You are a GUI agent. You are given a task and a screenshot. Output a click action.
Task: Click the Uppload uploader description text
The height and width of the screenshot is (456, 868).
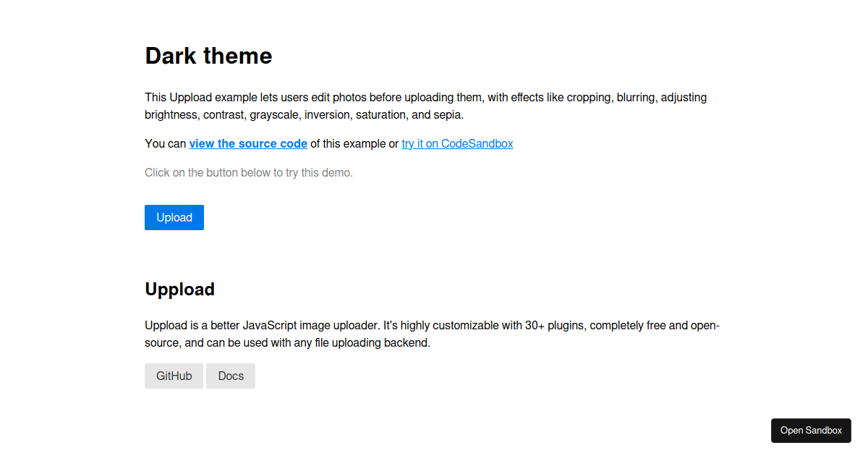click(432, 334)
